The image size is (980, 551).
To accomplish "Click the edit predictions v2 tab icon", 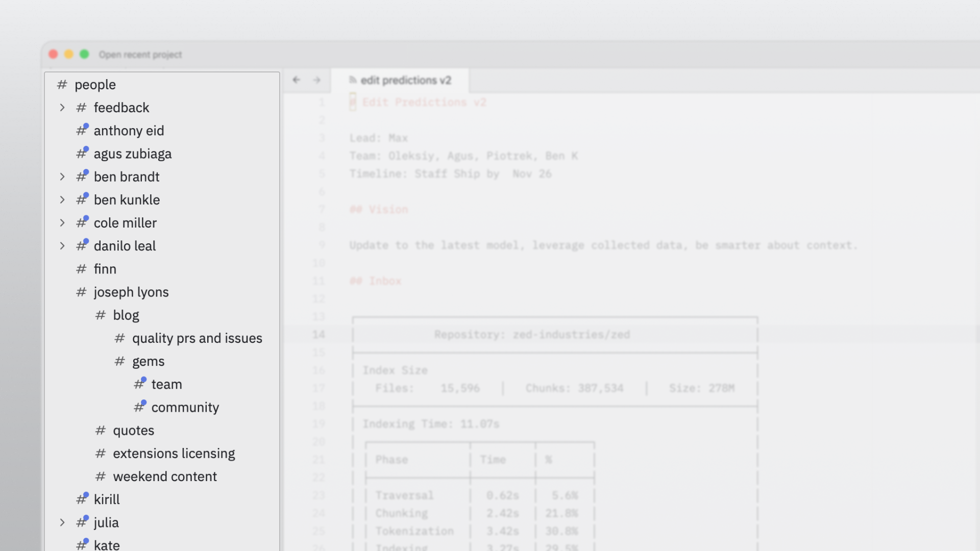I will 352,80.
